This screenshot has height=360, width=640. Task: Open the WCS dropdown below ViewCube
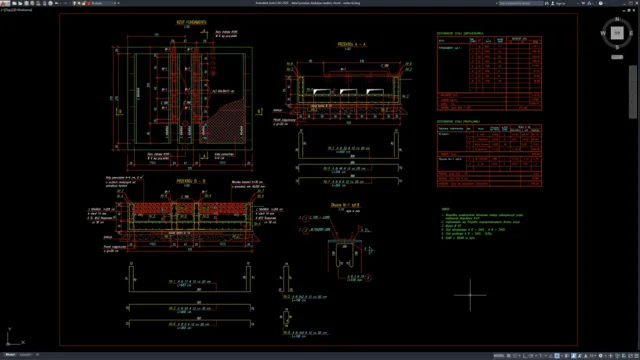pos(617,57)
